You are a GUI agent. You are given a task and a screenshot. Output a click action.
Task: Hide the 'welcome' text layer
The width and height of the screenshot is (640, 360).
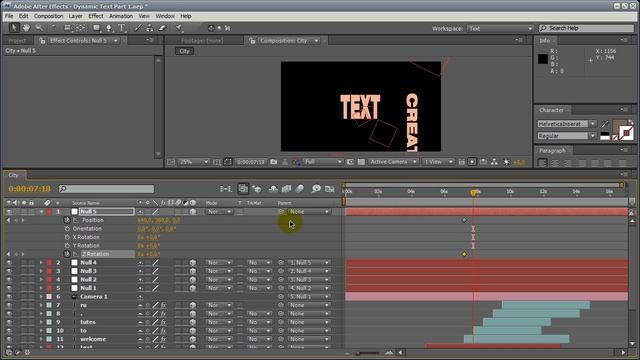[9, 339]
